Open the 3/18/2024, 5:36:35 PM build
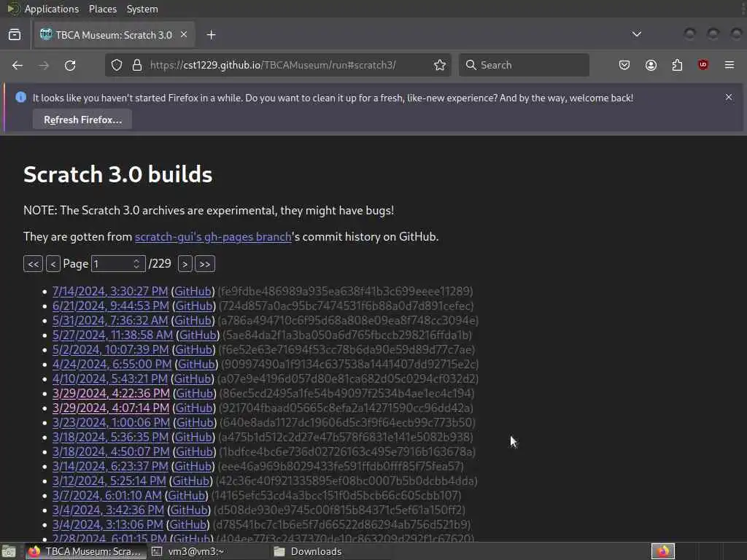The image size is (747, 560). 111,437
